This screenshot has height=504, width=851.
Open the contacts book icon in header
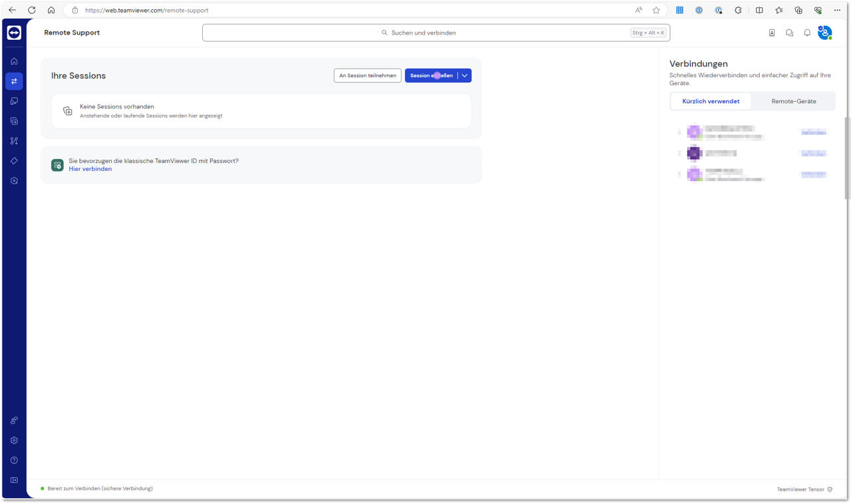[772, 33]
